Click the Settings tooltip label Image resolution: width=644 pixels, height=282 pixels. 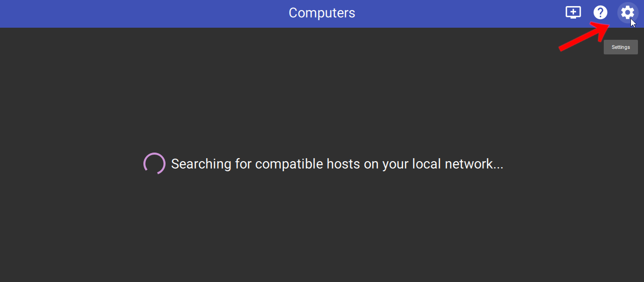point(621,47)
